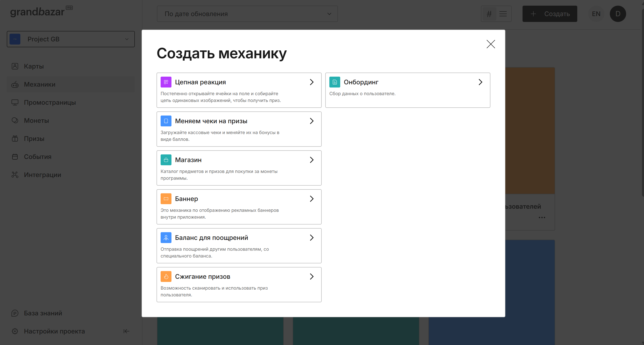Open chevron arrow on Цепная реакция card
This screenshot has height=345, width=644.
(x=311, y=82)
